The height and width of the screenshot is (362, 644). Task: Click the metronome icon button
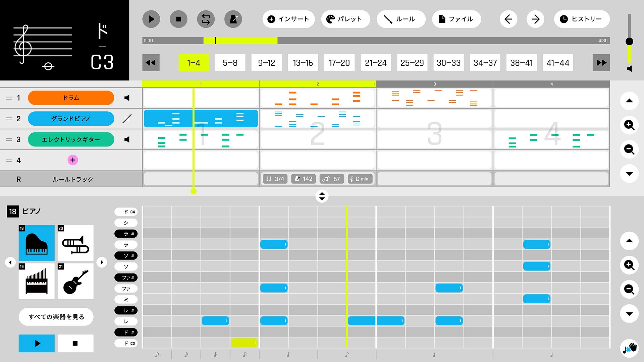233,19
